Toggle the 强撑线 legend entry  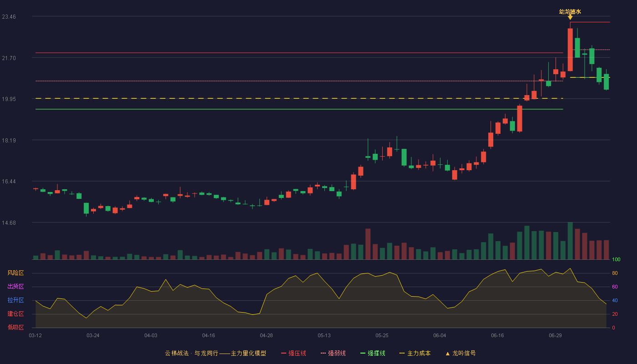(x=373, y=353)
